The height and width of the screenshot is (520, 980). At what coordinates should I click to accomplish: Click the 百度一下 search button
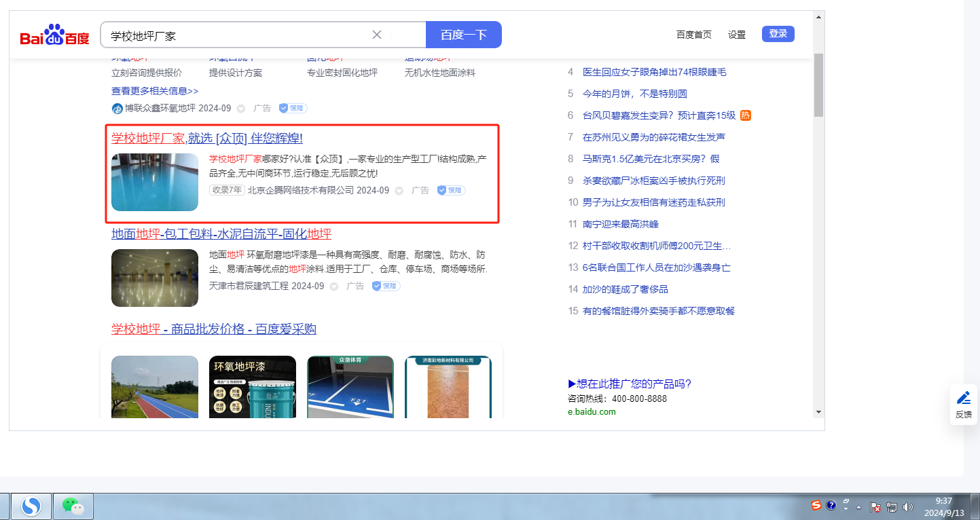click(464, 35)
